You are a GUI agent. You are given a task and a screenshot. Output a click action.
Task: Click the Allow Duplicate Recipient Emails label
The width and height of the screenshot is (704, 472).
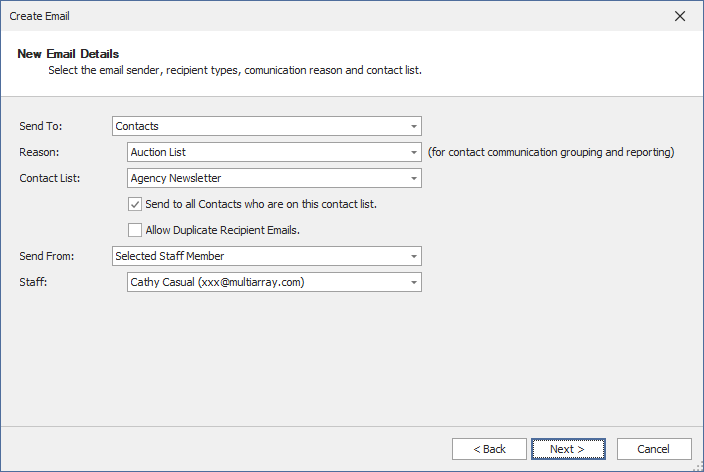[x=223, y=230]
